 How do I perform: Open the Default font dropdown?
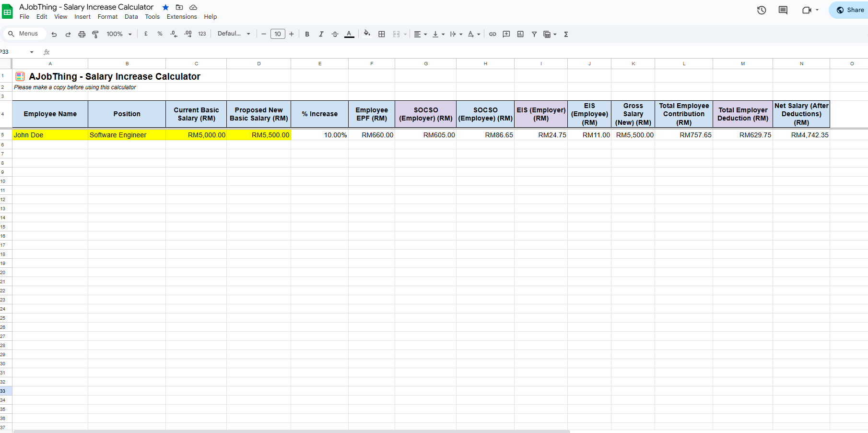[x=234, y=34]
